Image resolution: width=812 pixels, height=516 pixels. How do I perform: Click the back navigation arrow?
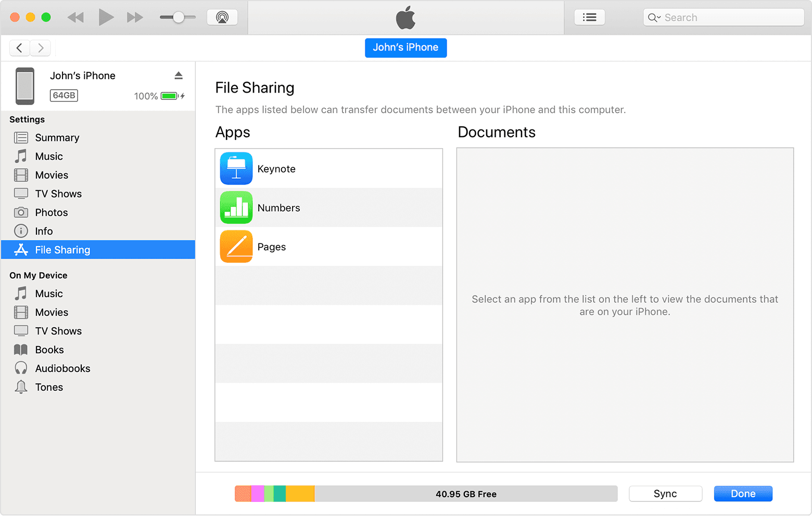[19, 47]
